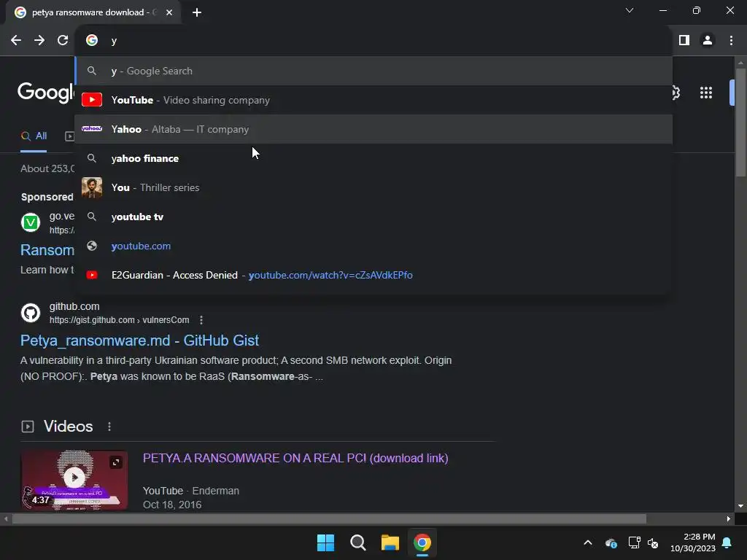Screen dimensions: 747x560
Task: Click the 'You' series portrait thumbnail
Action: 92,187
